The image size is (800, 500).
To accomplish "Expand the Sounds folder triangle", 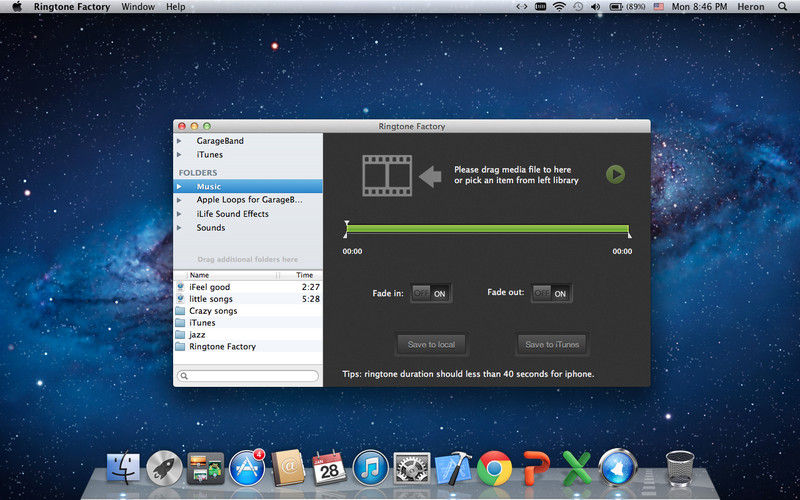I will point(179,228).
